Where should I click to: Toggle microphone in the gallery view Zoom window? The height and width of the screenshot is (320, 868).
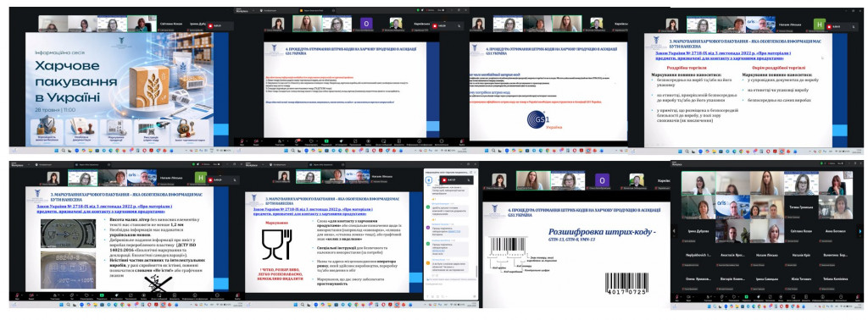tap(677, 297)
